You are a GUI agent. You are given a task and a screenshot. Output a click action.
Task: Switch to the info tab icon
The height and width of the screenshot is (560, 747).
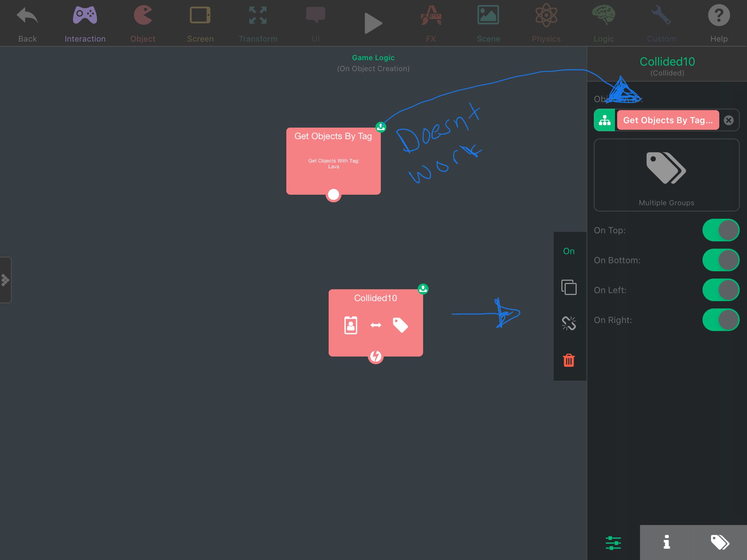click(666, 542)
